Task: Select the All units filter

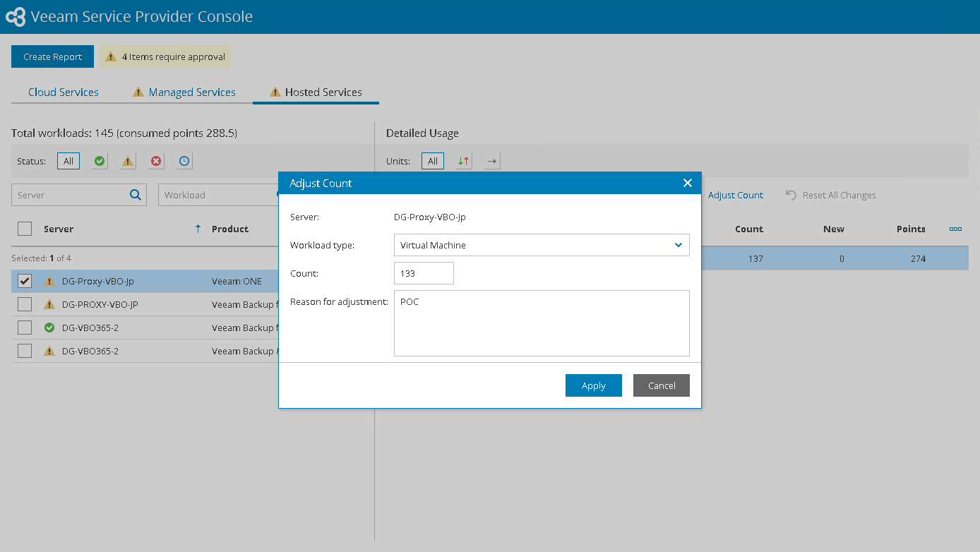Action: [x=433, y=161]
